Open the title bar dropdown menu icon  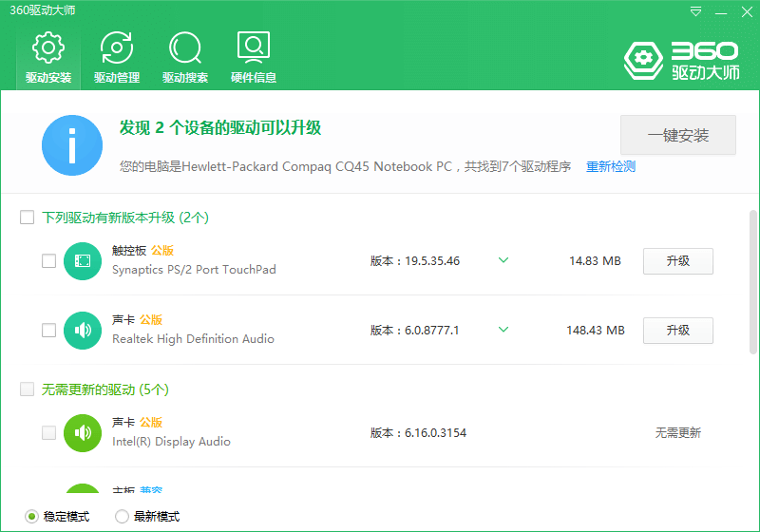[x=696, y=12]
